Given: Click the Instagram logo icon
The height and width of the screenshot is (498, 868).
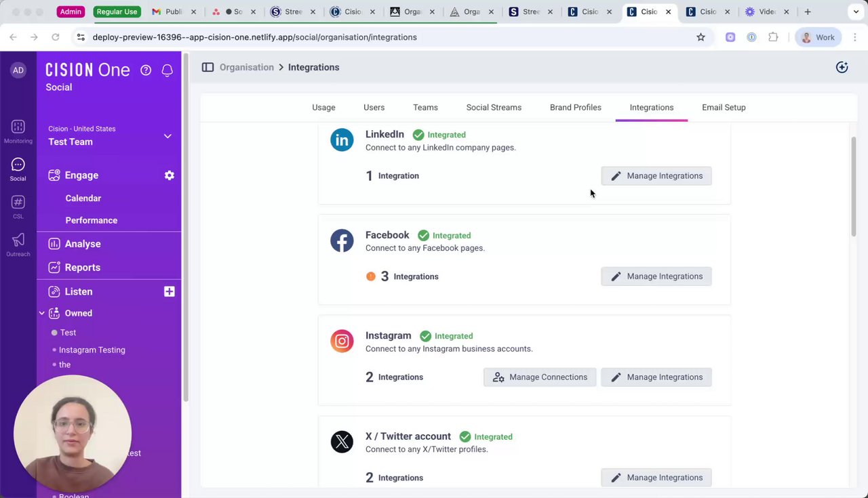Looking at the screenshot, I should (342, 341).
